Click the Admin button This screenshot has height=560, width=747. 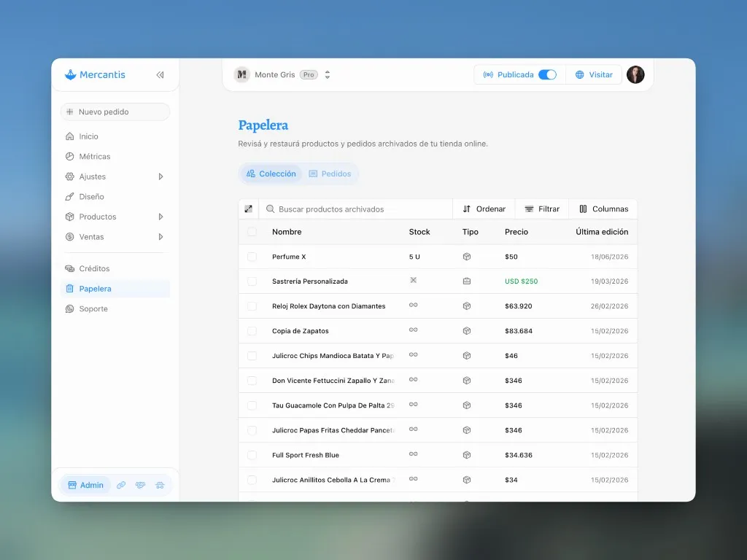(86, 485)
